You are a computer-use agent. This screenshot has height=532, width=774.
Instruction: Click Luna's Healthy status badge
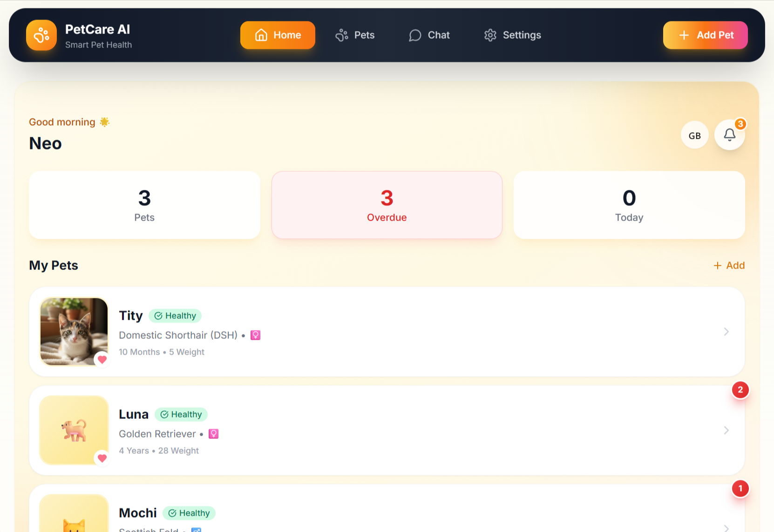(x=181, y=414)
